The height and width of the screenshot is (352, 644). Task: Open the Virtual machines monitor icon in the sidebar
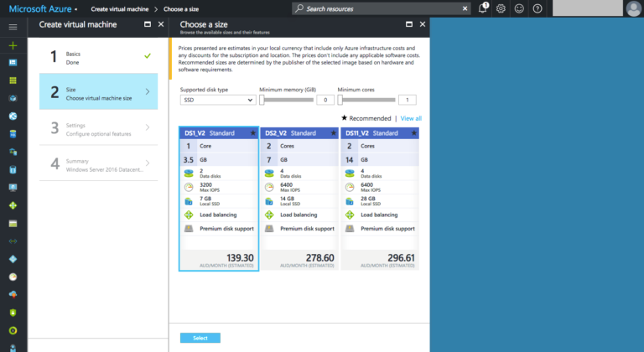[x=13, y=188]
